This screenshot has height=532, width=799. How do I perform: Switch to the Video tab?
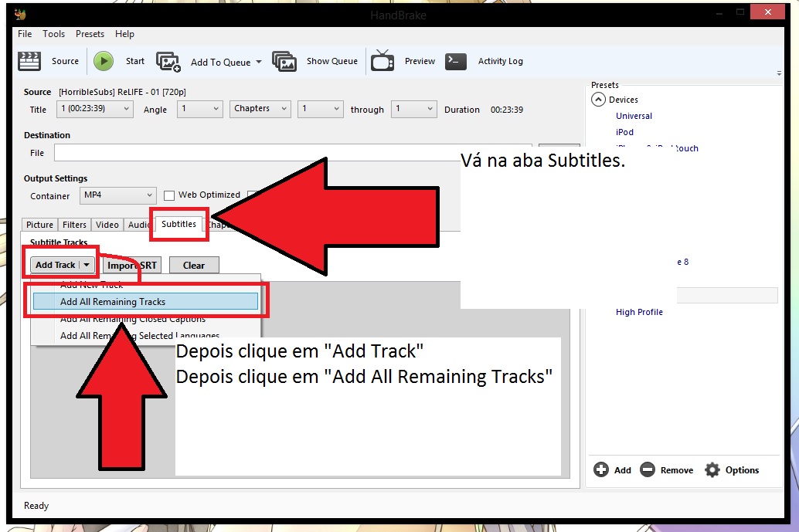[107, 225]
